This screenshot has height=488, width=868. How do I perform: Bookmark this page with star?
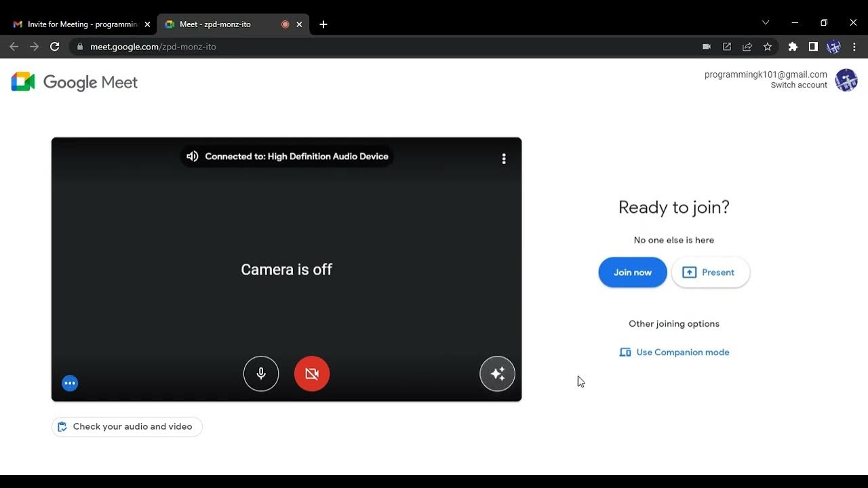(x=768, y=47)
